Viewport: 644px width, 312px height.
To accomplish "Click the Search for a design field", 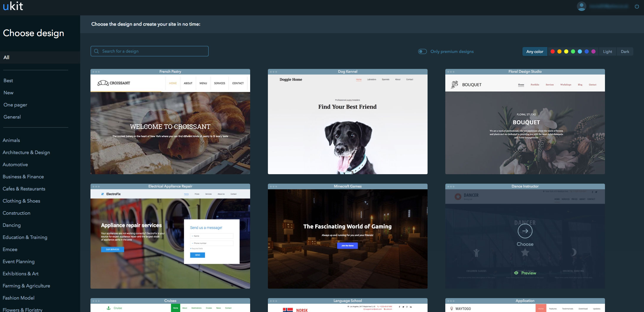I will 149,51.
